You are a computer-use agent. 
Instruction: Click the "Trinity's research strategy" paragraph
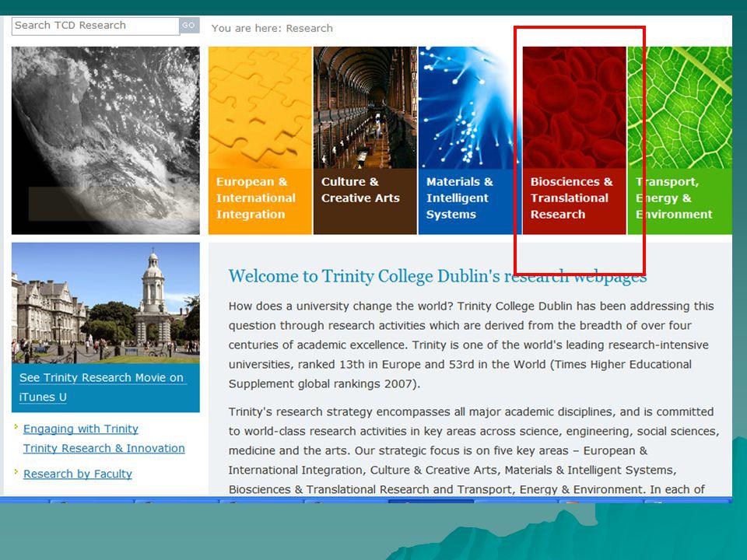[474, 450]
